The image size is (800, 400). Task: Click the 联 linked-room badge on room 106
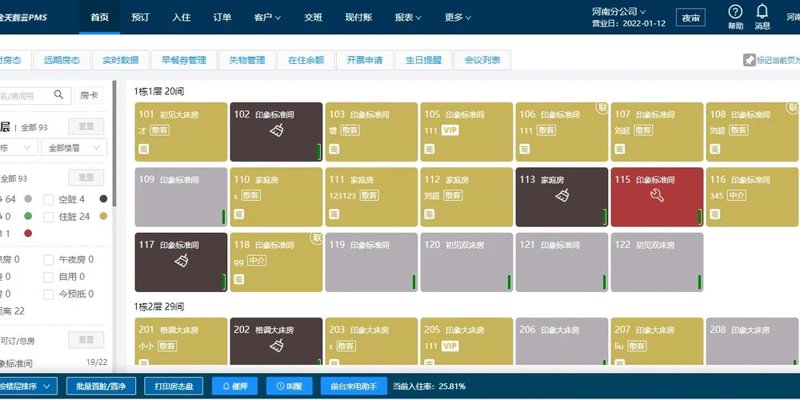pos(602,108)
